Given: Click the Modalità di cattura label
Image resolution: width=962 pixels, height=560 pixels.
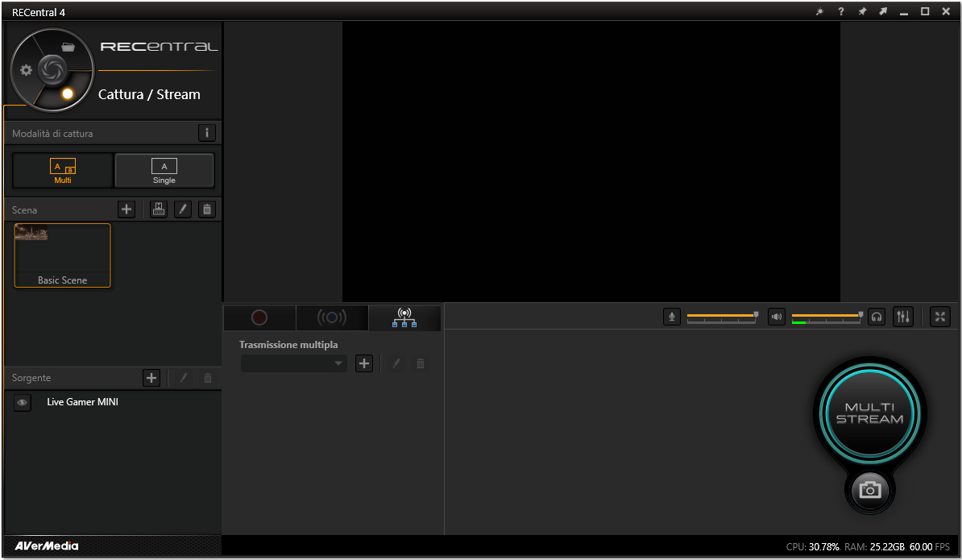Looking at the screenshot, I should (x=52, y=133).
